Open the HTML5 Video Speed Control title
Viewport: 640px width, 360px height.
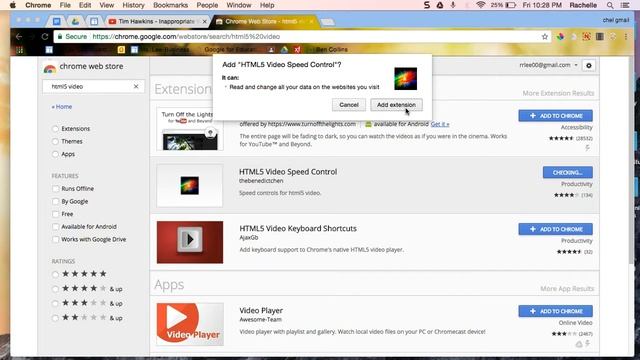[x=288, y=172]
